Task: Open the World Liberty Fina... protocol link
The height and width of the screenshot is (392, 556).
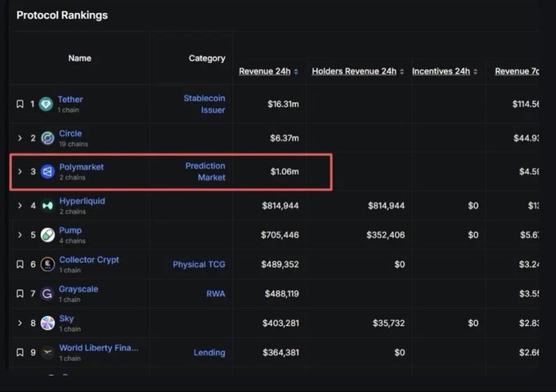Action: click(x=99, y=348)
